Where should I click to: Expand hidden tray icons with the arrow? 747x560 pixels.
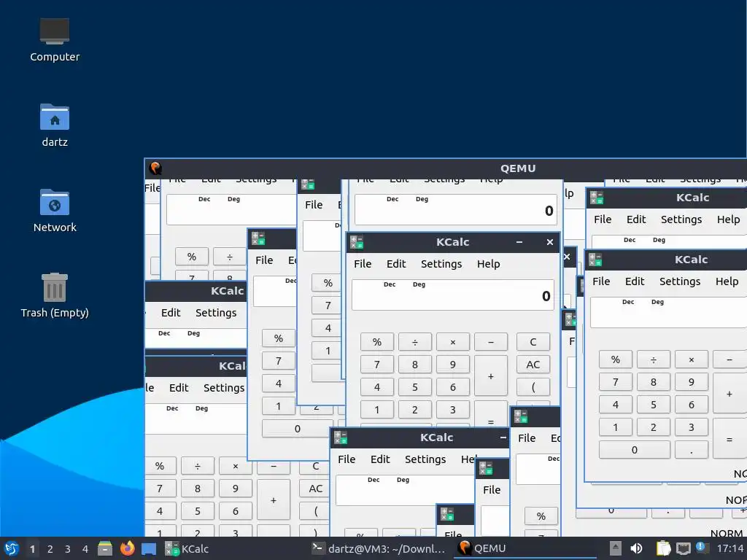point(616,548)
